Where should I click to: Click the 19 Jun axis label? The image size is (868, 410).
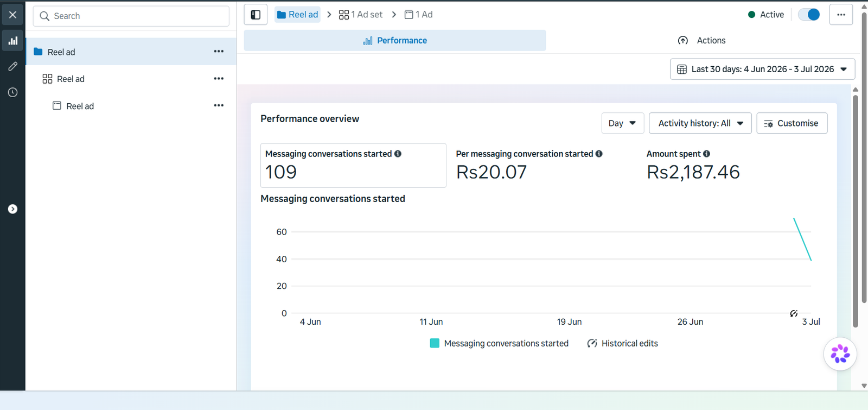569,322
